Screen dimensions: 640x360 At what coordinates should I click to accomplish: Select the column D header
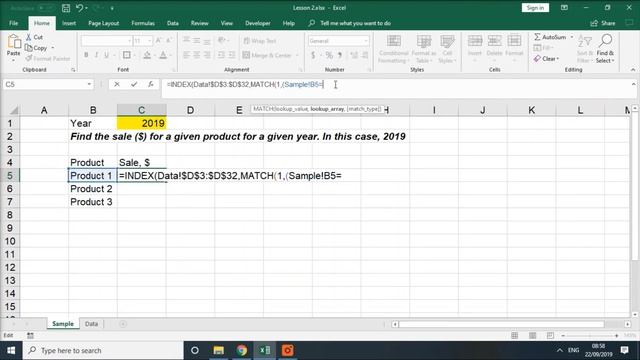tap(190, 110)
